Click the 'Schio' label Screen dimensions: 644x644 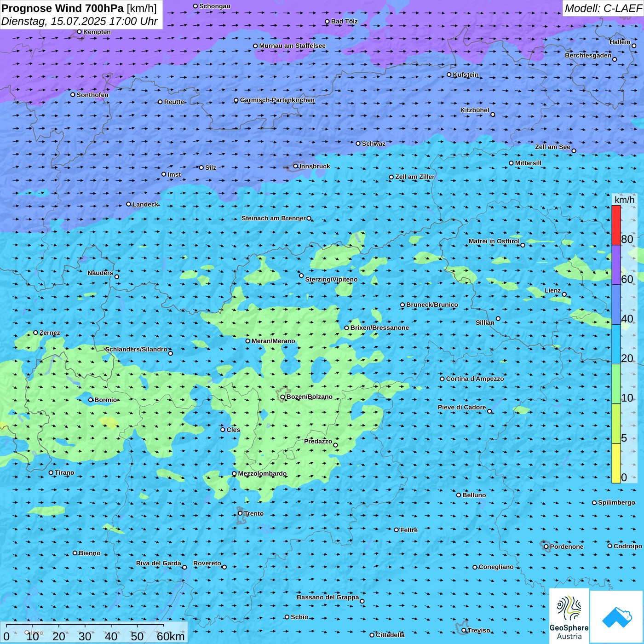pos(299,617)
